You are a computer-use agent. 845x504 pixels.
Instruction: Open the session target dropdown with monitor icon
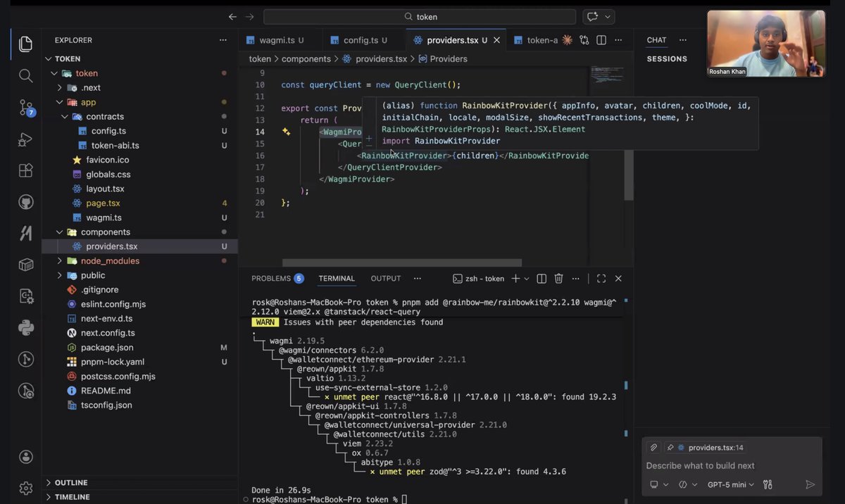click(659, 484)
